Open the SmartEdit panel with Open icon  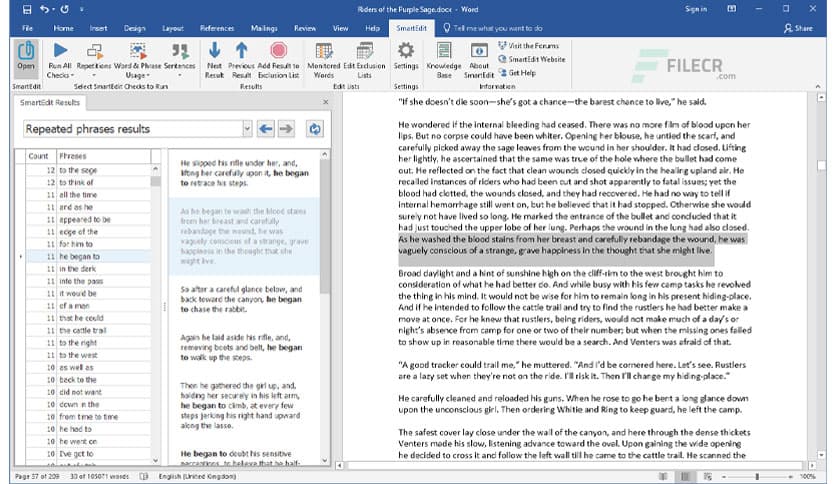click(x=26, y=57)
